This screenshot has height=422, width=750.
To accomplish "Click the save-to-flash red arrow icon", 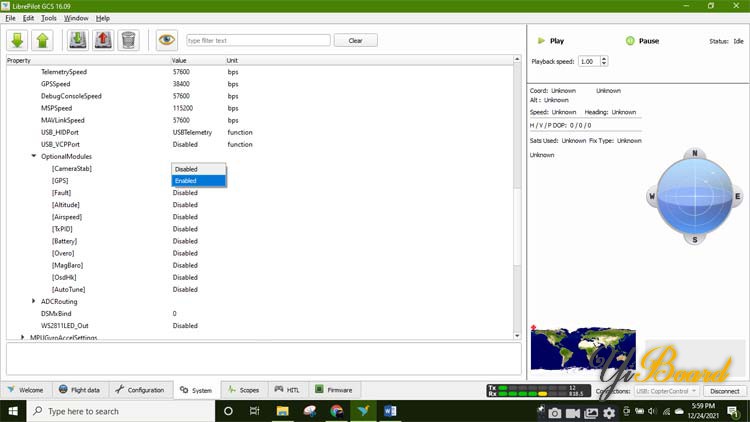I will coord(103,40).
